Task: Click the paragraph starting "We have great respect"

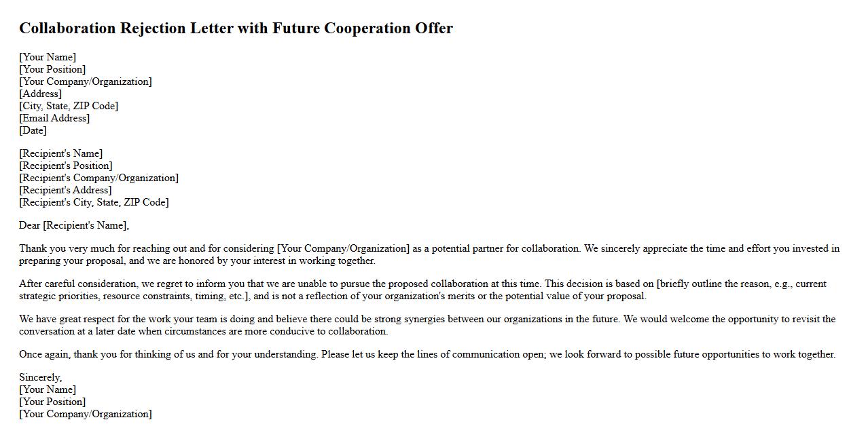Action: (427, 325)
